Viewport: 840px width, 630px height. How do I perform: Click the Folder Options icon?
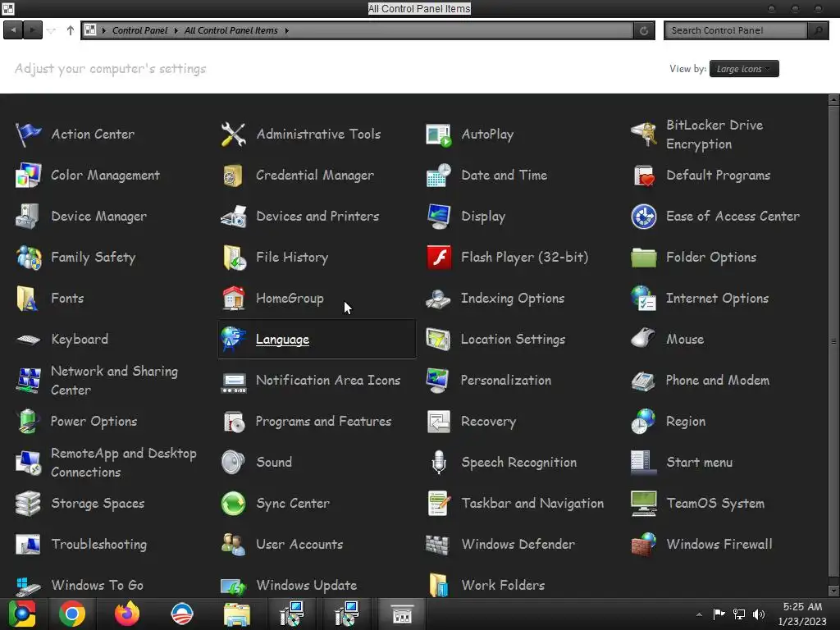pyautogui.click(x=643, y=257)
